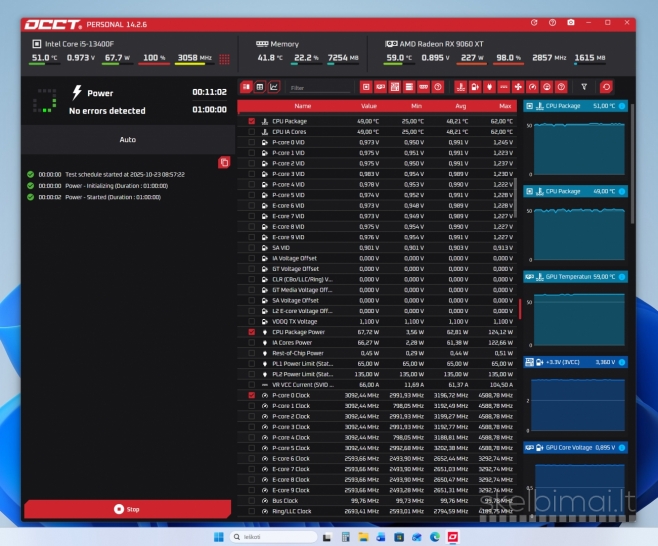Uncheck the CPU Package temperature checkbox
658x546 pixels.
(x=252, y=121)
